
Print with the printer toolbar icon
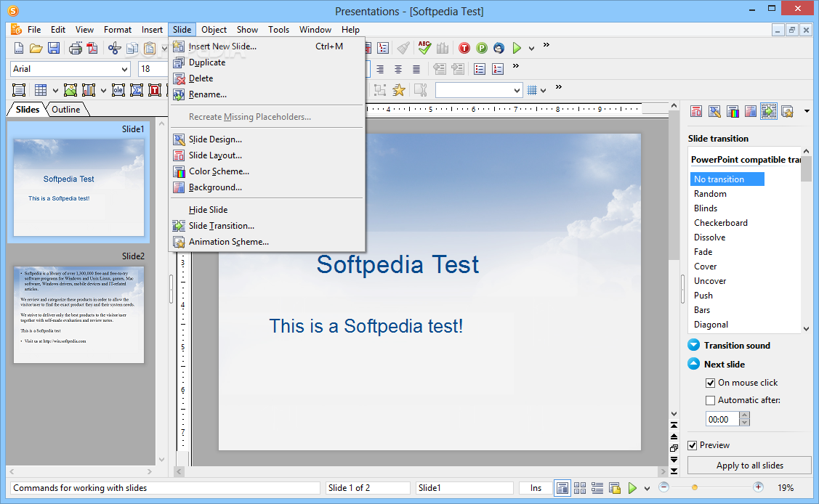76,49
